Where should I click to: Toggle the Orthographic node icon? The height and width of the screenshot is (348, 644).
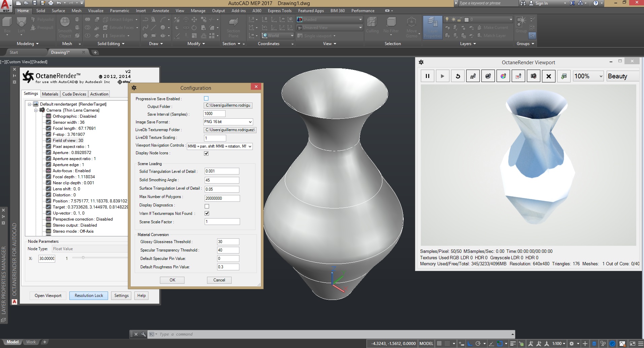[x=48, y=116]
